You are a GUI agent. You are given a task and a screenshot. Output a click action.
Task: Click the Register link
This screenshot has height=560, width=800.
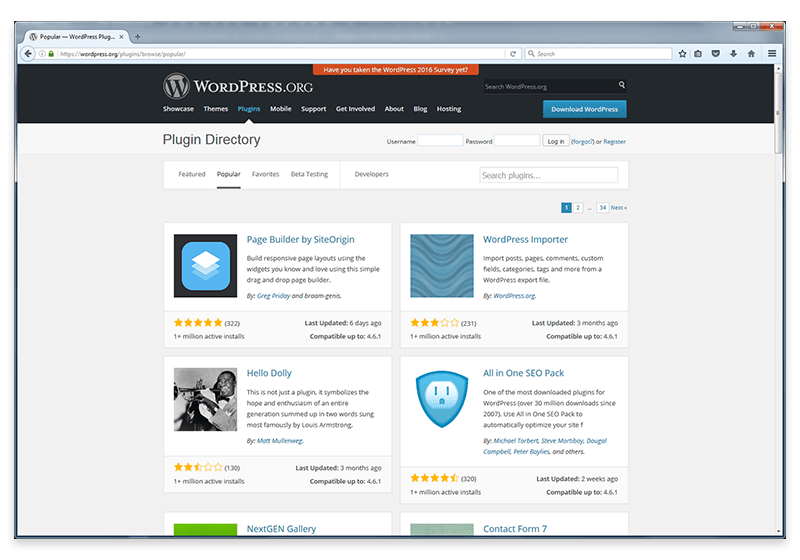tap(614, 142)
